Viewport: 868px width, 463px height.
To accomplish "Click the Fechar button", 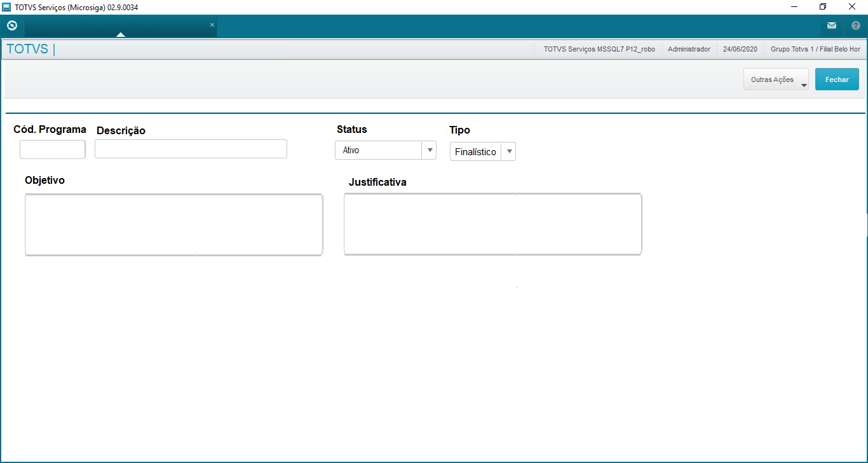I will (837, 79).
